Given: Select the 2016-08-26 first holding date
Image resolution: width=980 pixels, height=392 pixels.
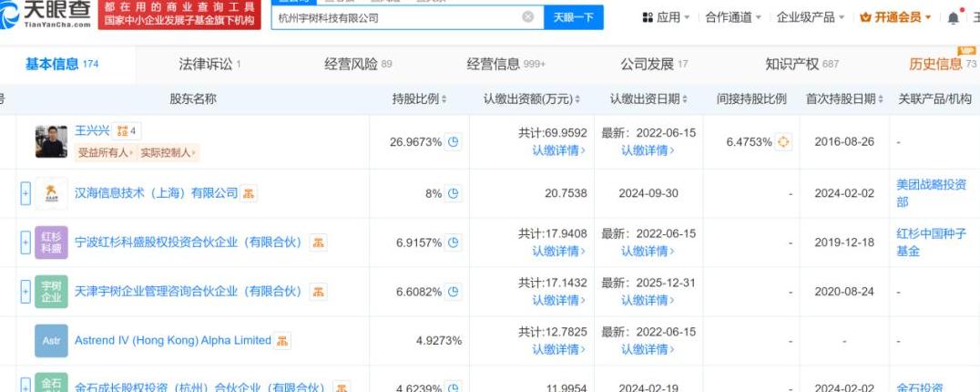Looking at the screenshot, I should [x=844, y=142].
